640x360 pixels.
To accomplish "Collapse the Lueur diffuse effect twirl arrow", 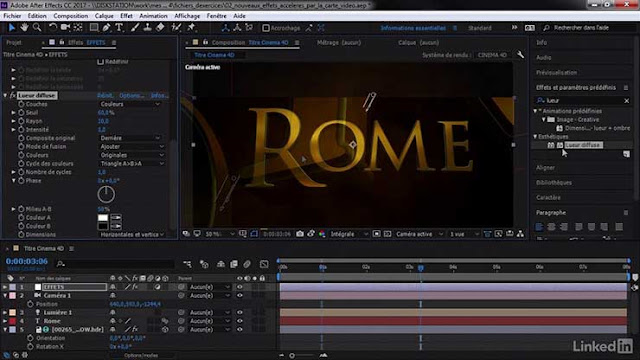I will coord(5,96).
